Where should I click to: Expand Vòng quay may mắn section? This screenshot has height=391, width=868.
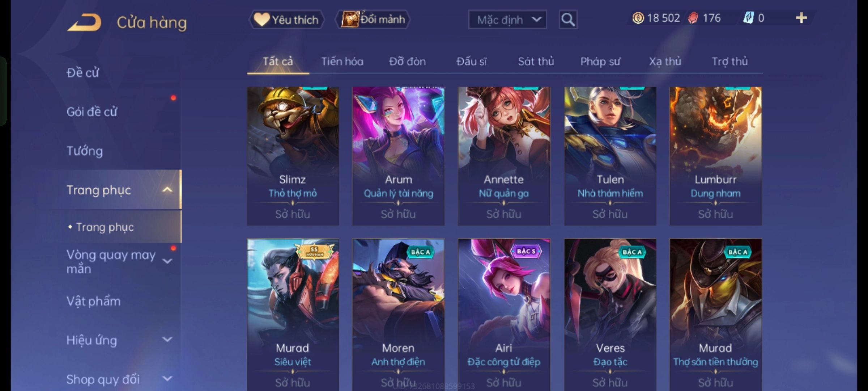point(167,261)
